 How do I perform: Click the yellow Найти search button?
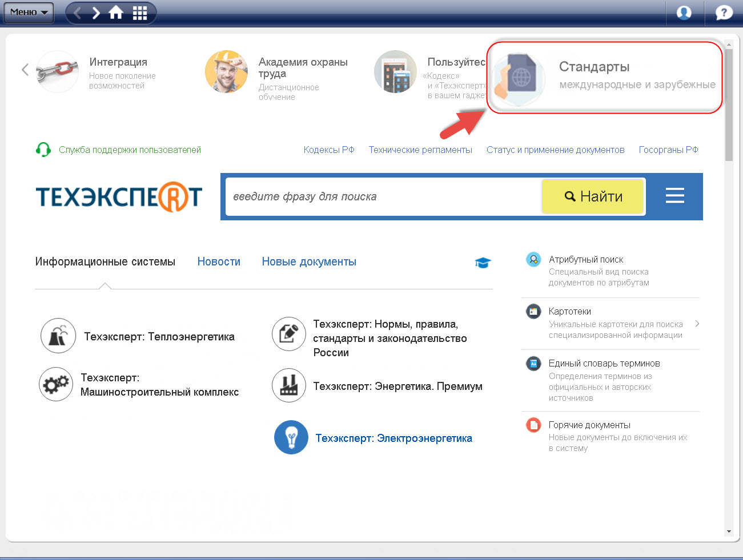point(593,196)
